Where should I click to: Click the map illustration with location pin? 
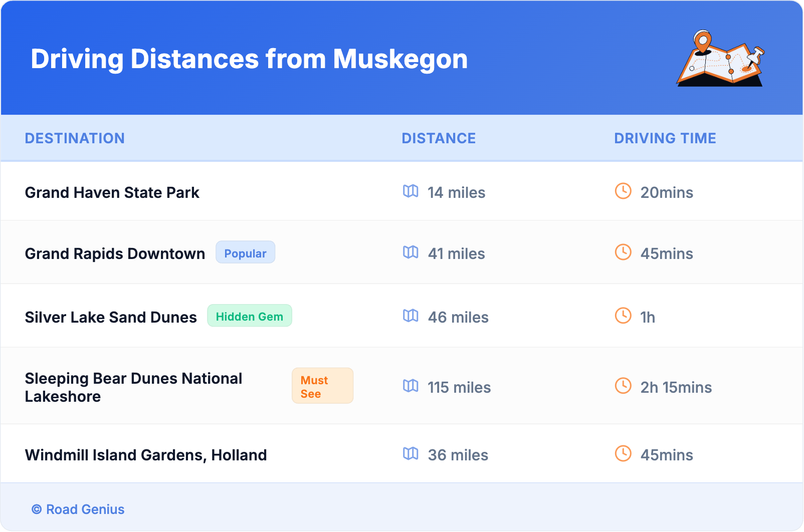pyautogui.click(x=720, y=59)
